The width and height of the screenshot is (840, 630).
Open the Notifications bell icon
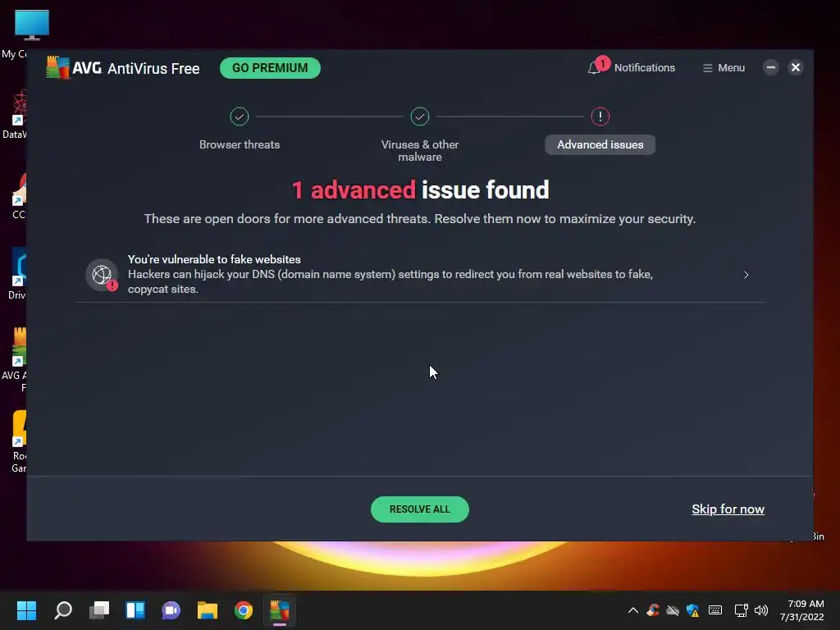594,68
